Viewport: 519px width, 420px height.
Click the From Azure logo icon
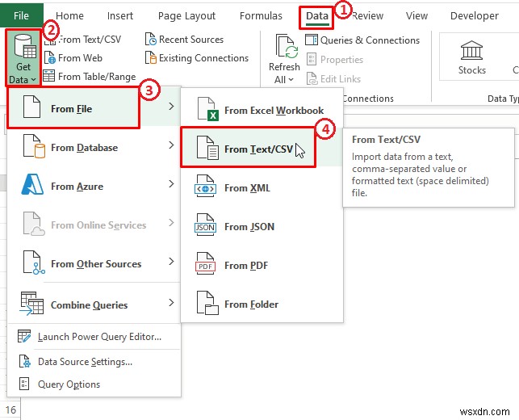(x=32, y=184)
